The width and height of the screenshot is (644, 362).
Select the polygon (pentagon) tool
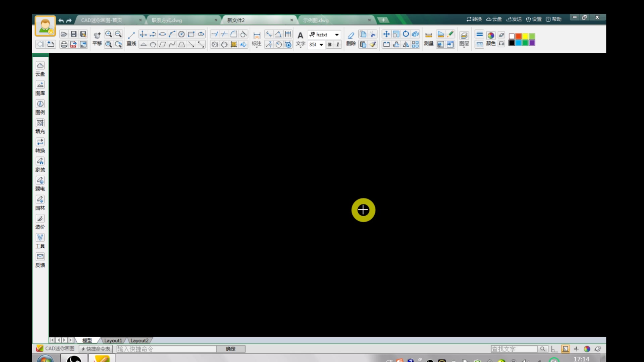point(153,44)
